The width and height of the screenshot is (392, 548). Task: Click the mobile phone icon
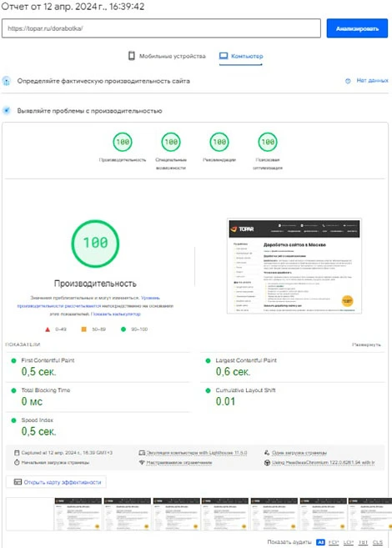coord(132,56)
